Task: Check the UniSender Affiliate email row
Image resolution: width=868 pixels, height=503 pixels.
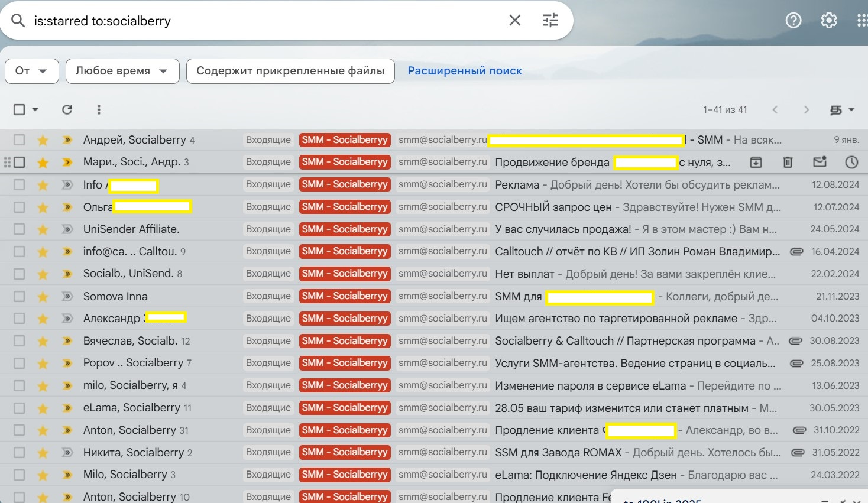Action: coord(19,229)
